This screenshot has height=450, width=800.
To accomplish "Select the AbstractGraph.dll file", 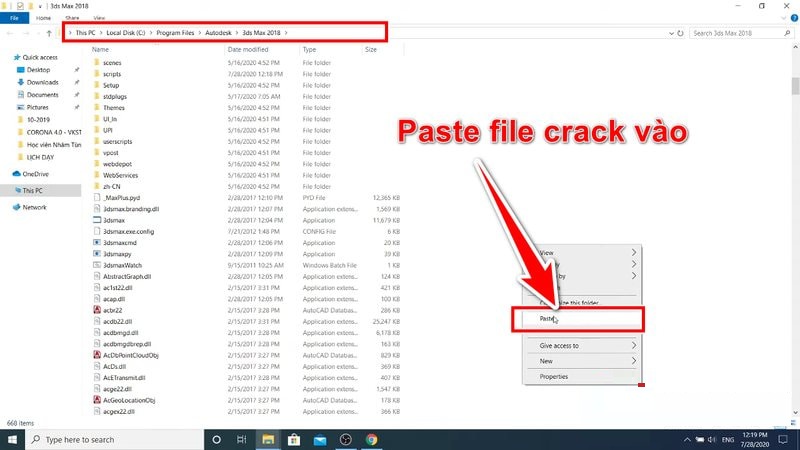I will point(127,276).
